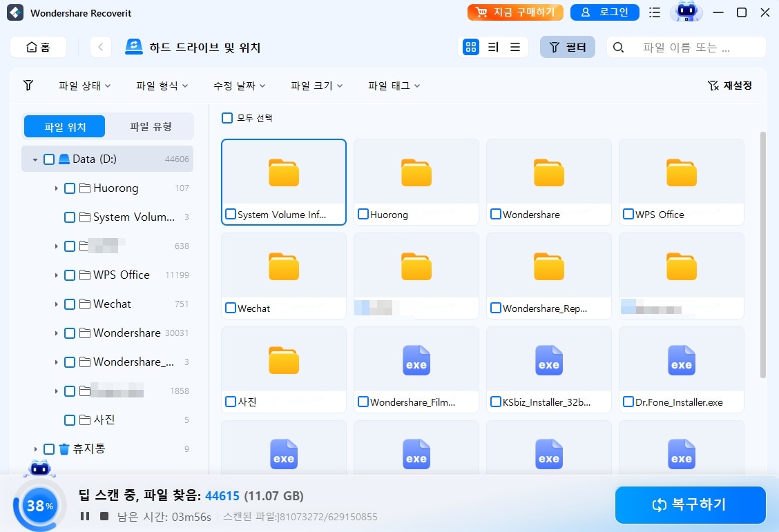Click the Wondershare Recoverit logo icon
Image resolution: width=779 pixels, height=532 pixels.
pos(15,12)
